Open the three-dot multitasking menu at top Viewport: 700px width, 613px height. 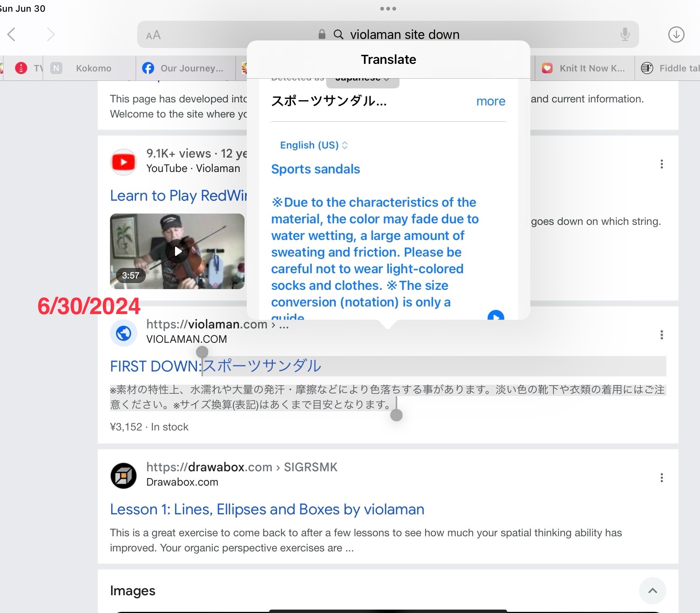388,8
